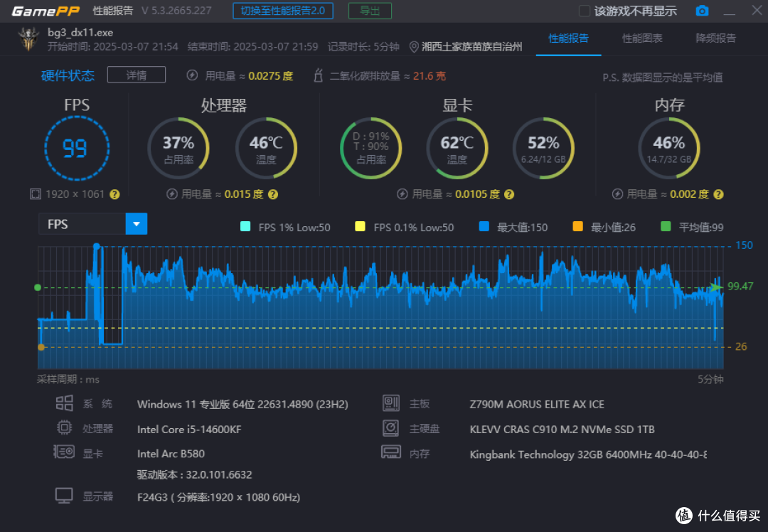Click the lightning icon beside total 用电量 0.0275 度

click(x=193, y=75)
